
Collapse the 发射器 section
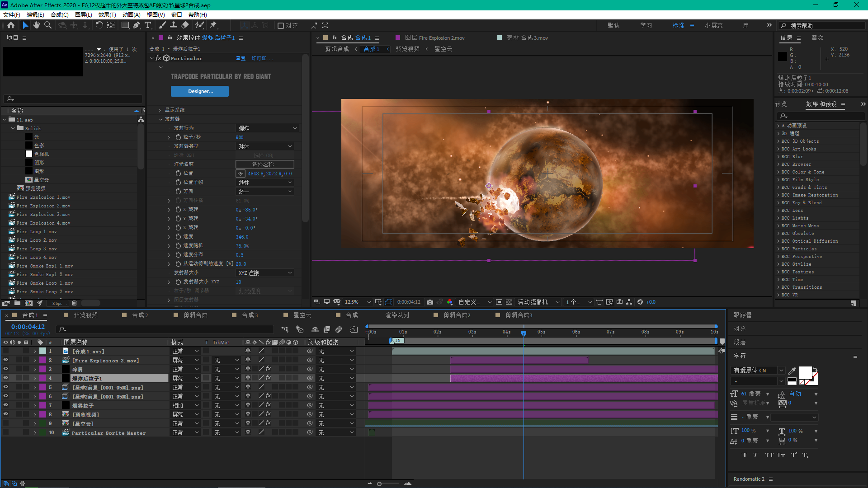point(160,119)
